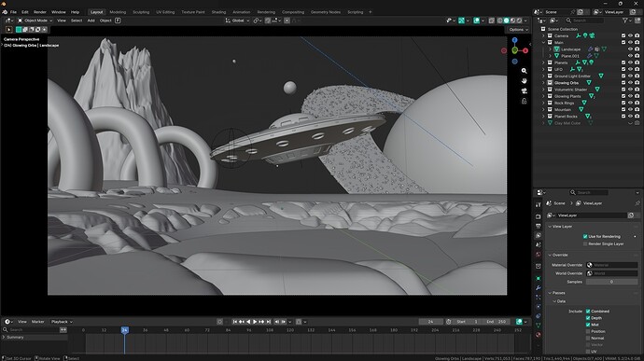Collapse the Override panel
The height and width of the screenshot is (361, 644).
pyautogui.click(x=550, y=255)
